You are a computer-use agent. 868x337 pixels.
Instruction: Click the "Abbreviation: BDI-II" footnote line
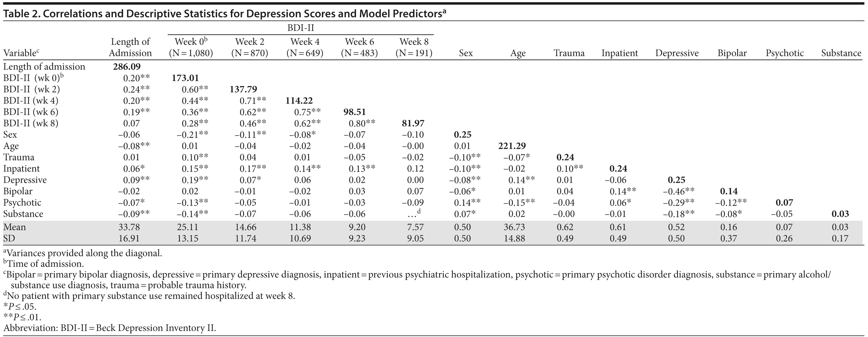pyautogui.click(x=110, y=328)
